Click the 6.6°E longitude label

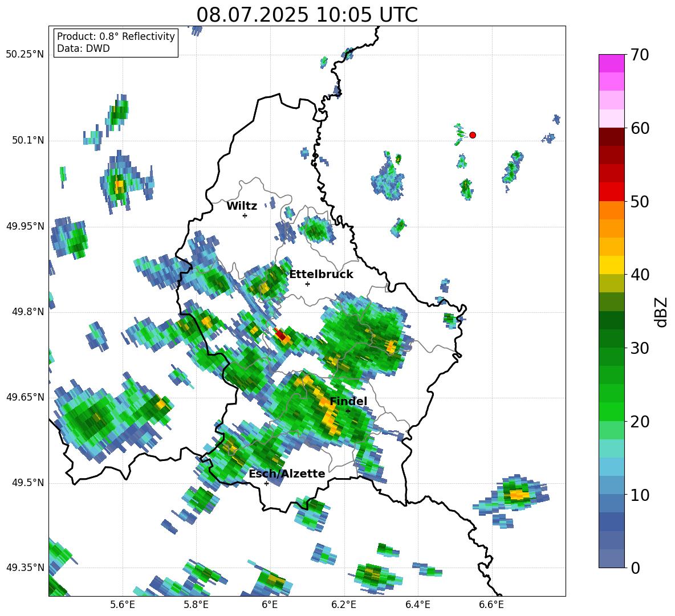click(491, 605)
